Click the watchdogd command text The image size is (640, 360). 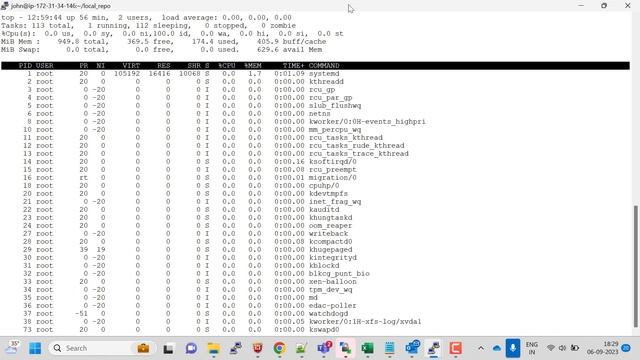pyautogui.click(x=328, y=314)
